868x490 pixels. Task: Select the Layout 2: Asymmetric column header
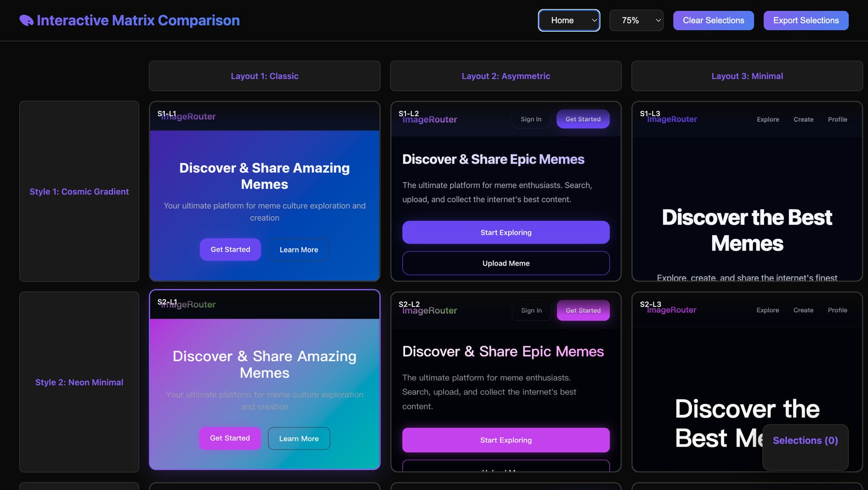[x=506, y=76]
